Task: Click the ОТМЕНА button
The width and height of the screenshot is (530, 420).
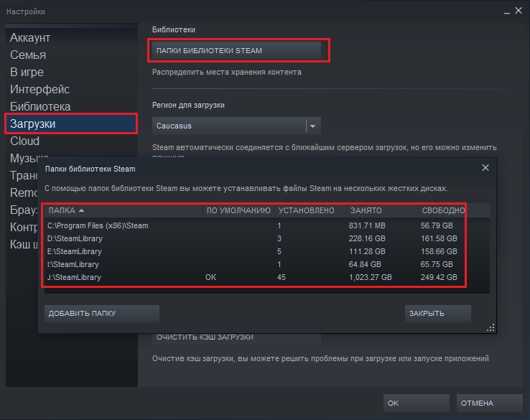Action: tap(490, 403)
